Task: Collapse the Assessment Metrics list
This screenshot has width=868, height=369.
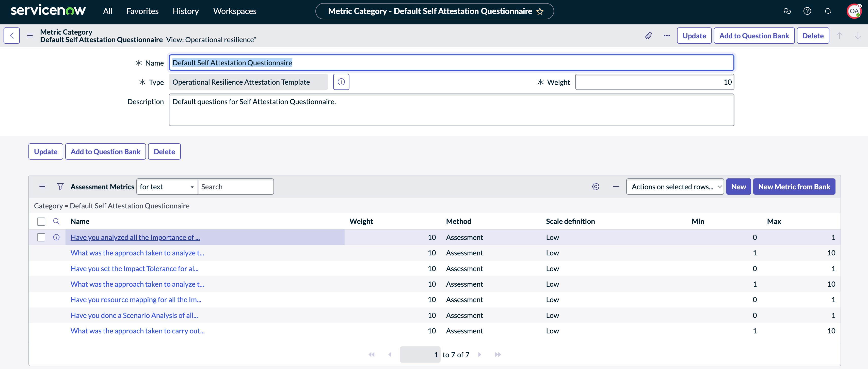Action: pos(616,187)
